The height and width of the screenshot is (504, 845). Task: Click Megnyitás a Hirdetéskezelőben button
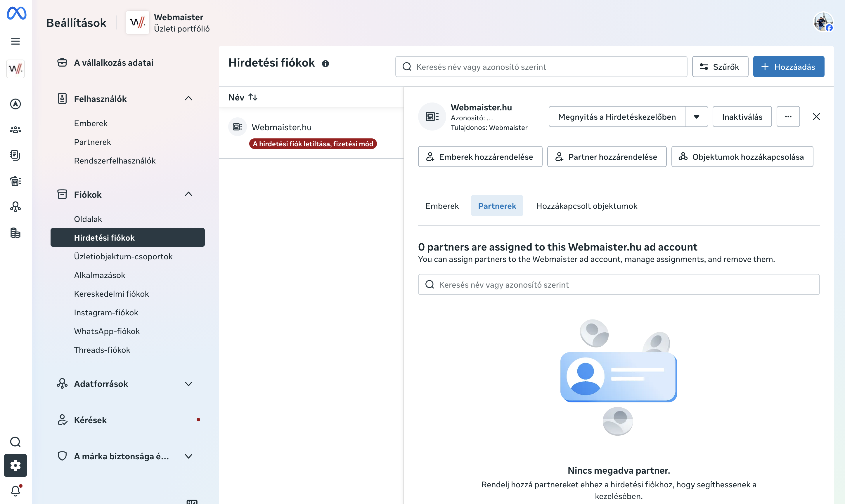pyautogui.click(x=617, y=117)
